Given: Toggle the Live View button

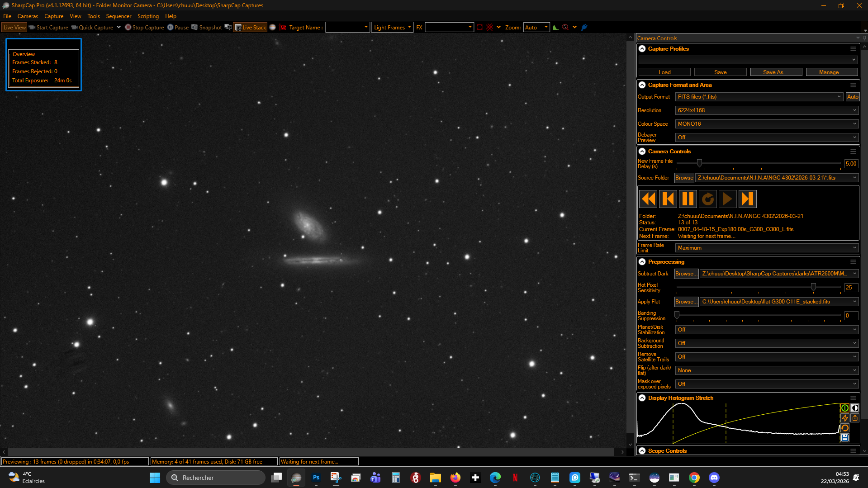Looking at the screenshot, I should (x=14, y=28).
